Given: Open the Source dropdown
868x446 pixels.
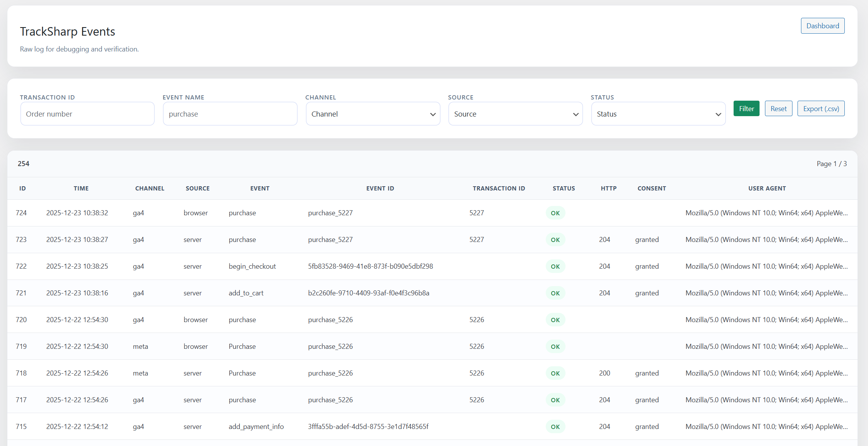Looking at the screenshot, I should click(x=515, y=113).
